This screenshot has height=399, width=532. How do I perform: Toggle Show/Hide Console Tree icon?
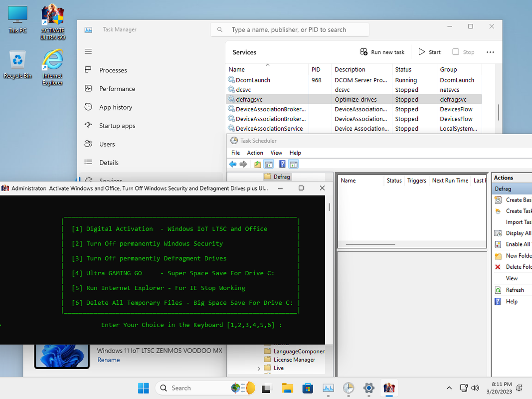(268, 164)
